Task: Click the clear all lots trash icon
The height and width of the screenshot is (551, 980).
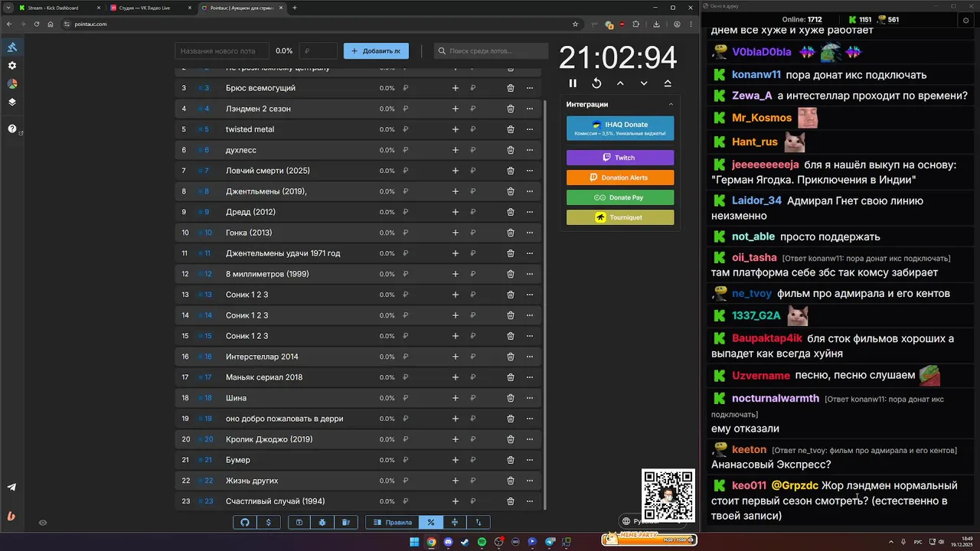Action: click(345, 522)
